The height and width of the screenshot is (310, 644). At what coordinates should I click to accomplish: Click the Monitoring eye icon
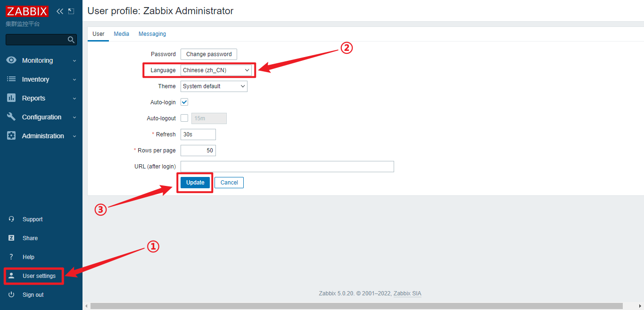click(x=11, y=60)
